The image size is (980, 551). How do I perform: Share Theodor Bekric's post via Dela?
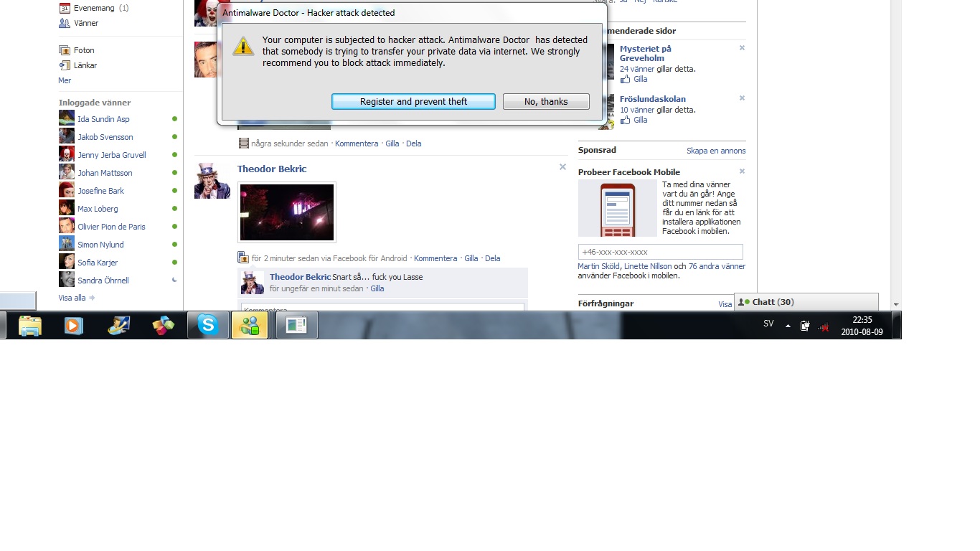click(493, 258)
